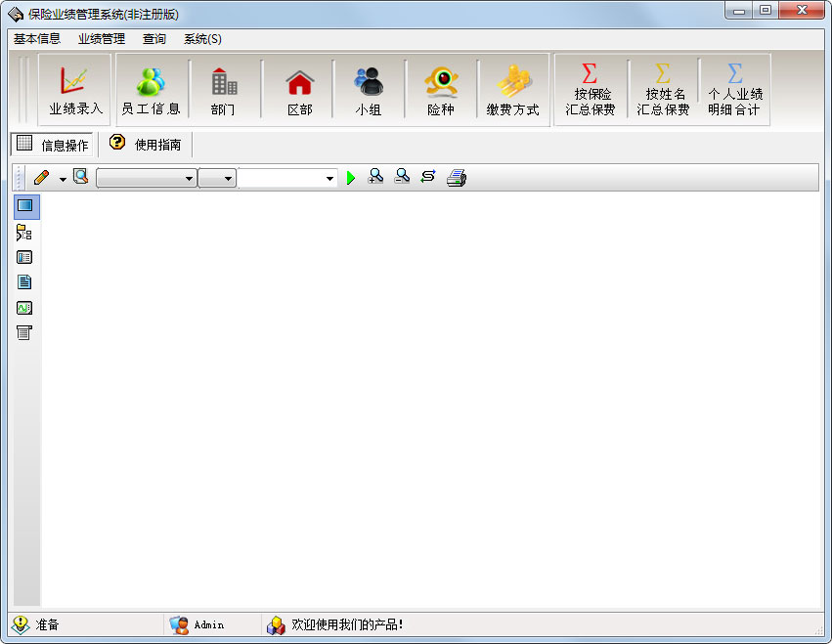
Task: Switch to the 使用指南 tab
Action: click(146, 145)
